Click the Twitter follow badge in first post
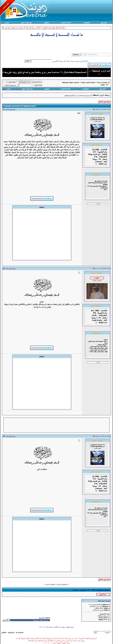This screenshot has height=644, width=113. [x=42, y=198]
